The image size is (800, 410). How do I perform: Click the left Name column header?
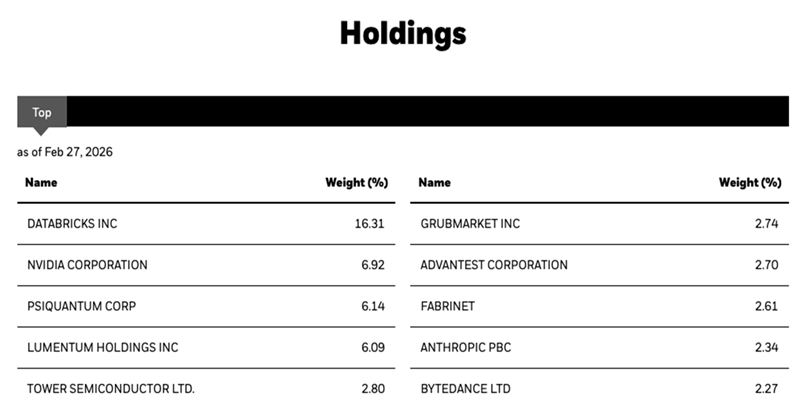[x=41, y=183]
